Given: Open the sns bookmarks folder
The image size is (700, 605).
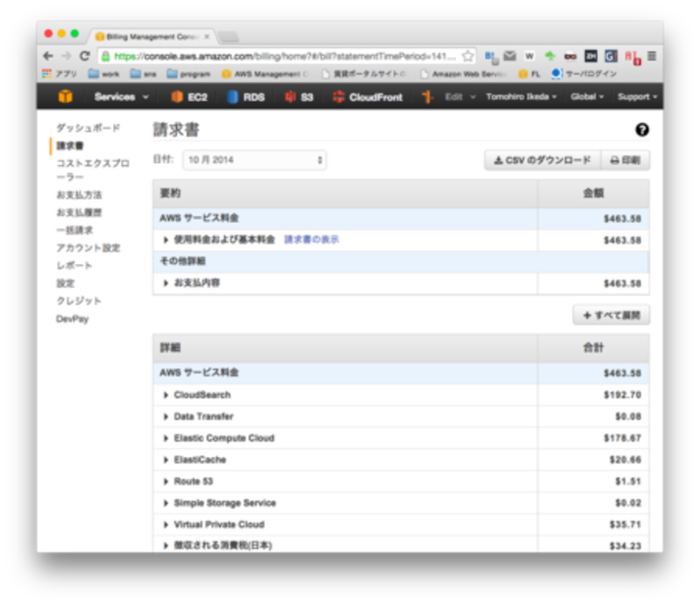Looking at the screenshot, I should pos(144,74).
